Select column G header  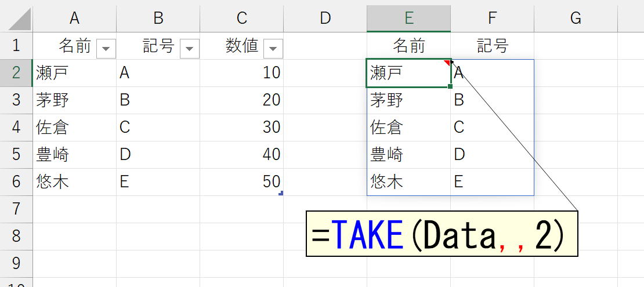point(576,18)
